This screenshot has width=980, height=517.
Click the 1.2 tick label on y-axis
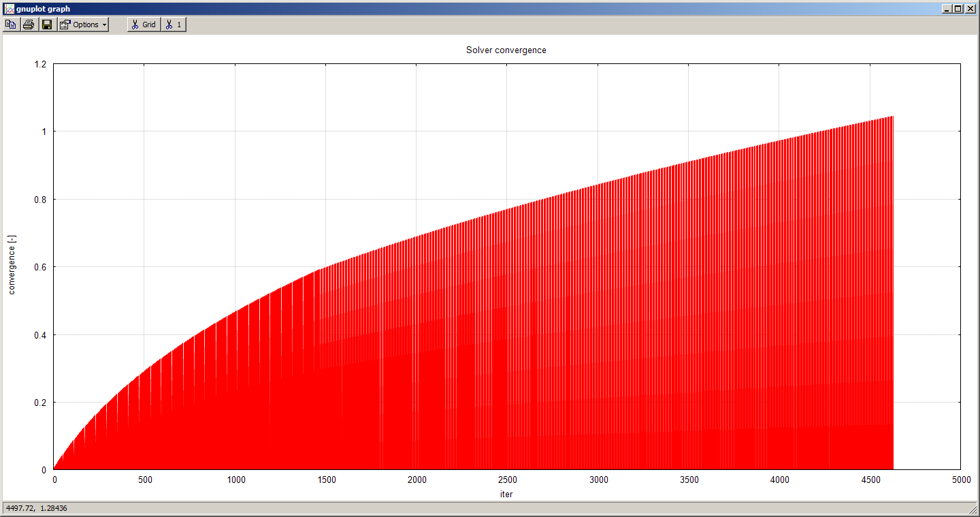click(40, 64)
